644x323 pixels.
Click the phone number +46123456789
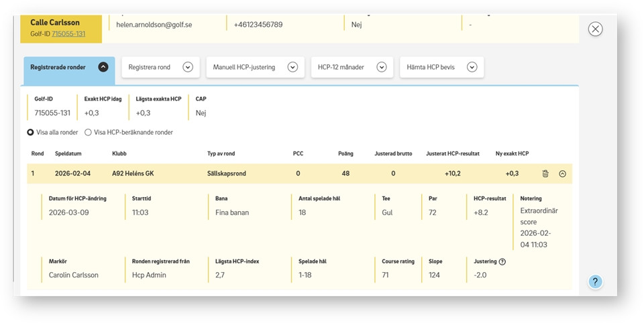[258, 25]
